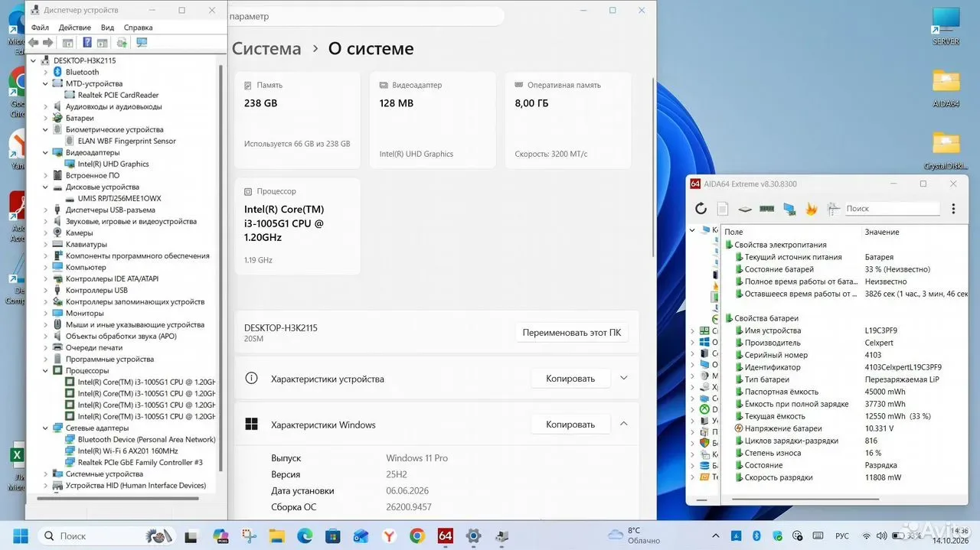Screen dimensions: 980x550
Task: Collapse the Характеристики Windows section chevron
Action: click(x=623, y=424)
